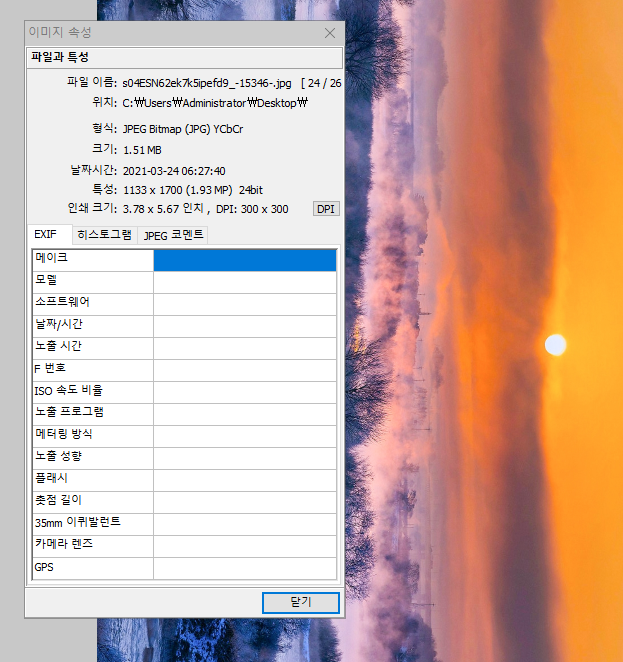Select the GPS row
The width and height of the screenshot is (623, 662).
click(184, 568)
